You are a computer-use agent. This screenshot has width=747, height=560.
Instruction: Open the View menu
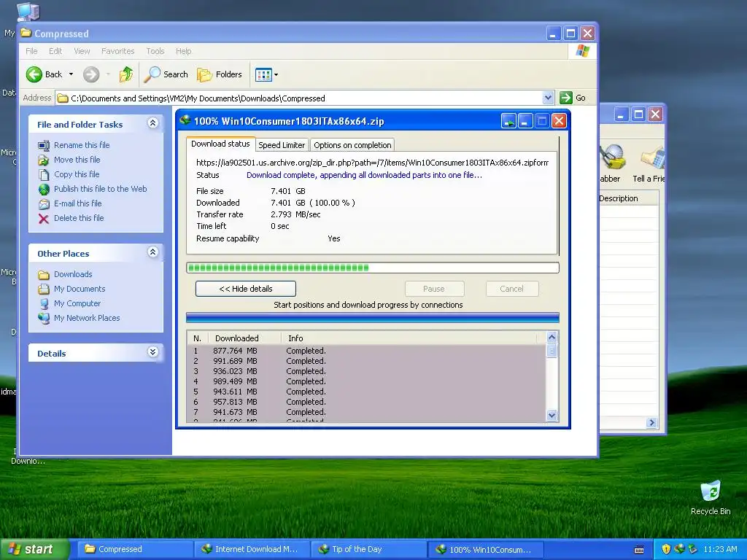pyautogui.click(x=82, y=51)
